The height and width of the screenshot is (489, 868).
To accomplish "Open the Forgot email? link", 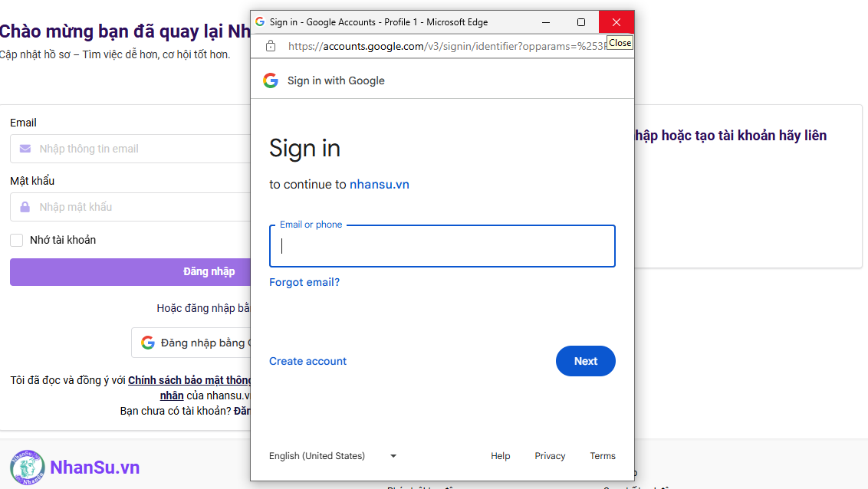I will [x=304, y=282].
